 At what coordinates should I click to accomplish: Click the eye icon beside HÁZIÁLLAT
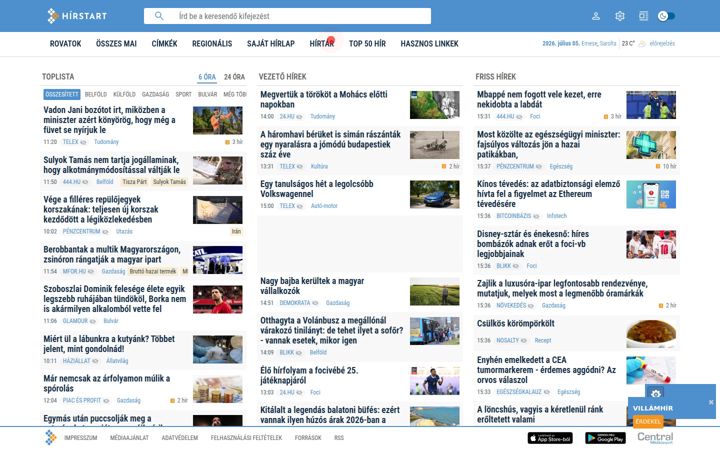click(95, 361)
